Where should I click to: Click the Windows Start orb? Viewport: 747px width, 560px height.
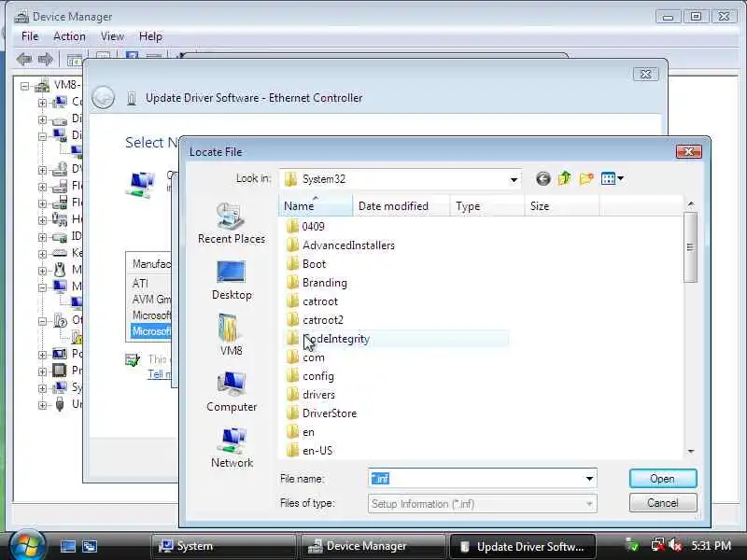point(27,545)
